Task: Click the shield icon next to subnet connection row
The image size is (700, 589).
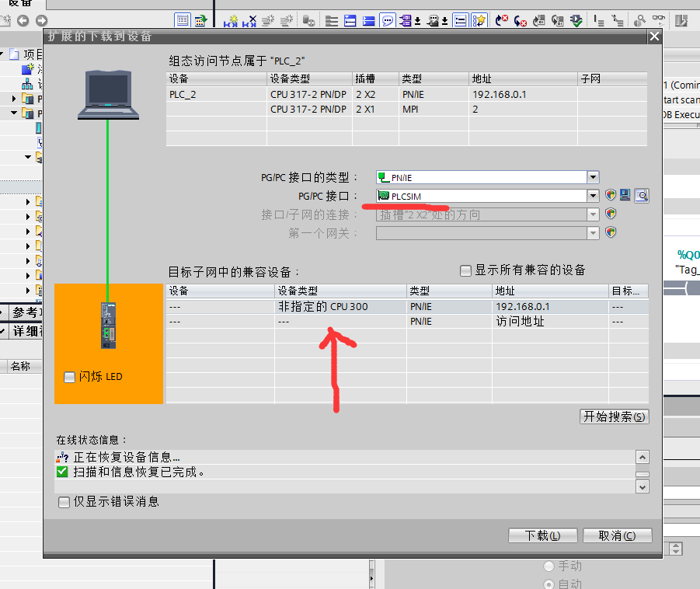Action: 611,214
